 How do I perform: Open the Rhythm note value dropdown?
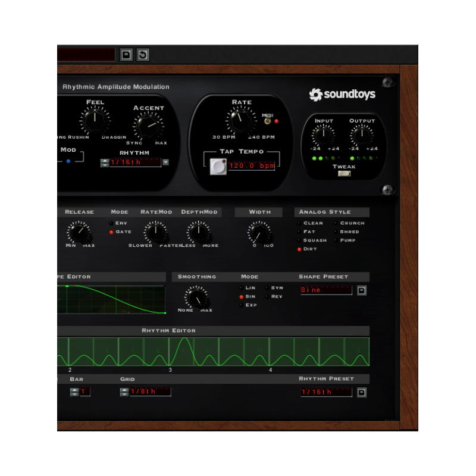(166, 162)
